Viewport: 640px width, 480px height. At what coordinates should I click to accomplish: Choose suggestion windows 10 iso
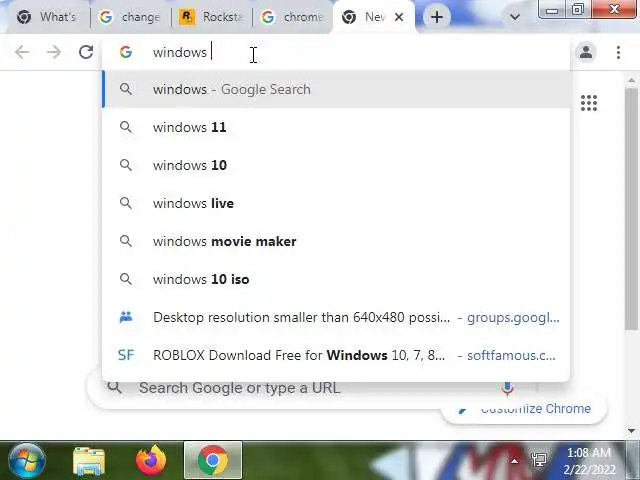tap(336, 279)
